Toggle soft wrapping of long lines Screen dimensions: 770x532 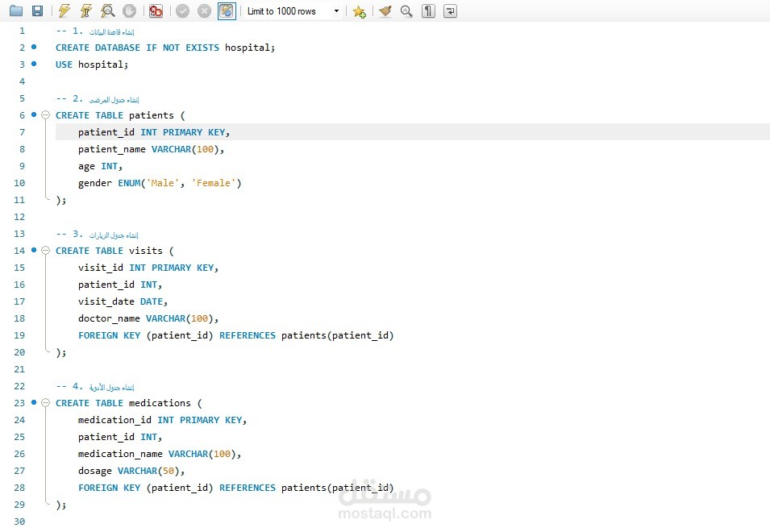click(450, 11)
